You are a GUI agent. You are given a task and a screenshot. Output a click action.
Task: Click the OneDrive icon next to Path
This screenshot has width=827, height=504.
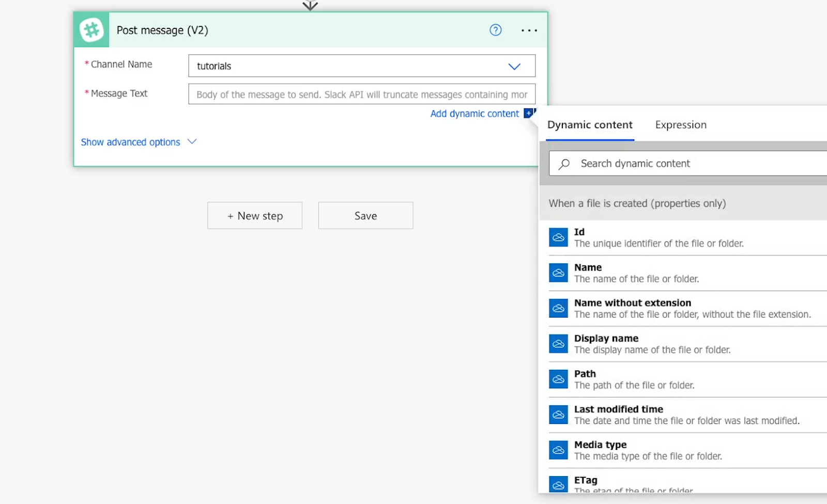558,380
